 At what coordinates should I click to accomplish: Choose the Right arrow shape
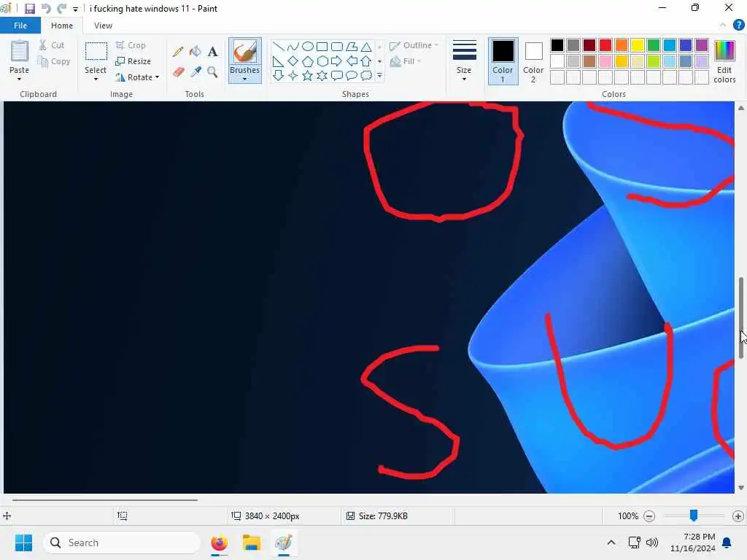(x=337, y=61)
